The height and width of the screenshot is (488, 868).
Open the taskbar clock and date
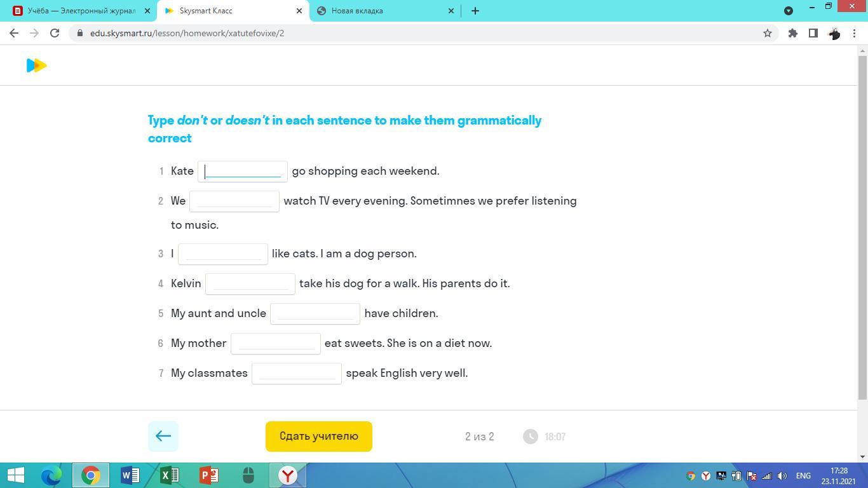[x=839, y=476]
